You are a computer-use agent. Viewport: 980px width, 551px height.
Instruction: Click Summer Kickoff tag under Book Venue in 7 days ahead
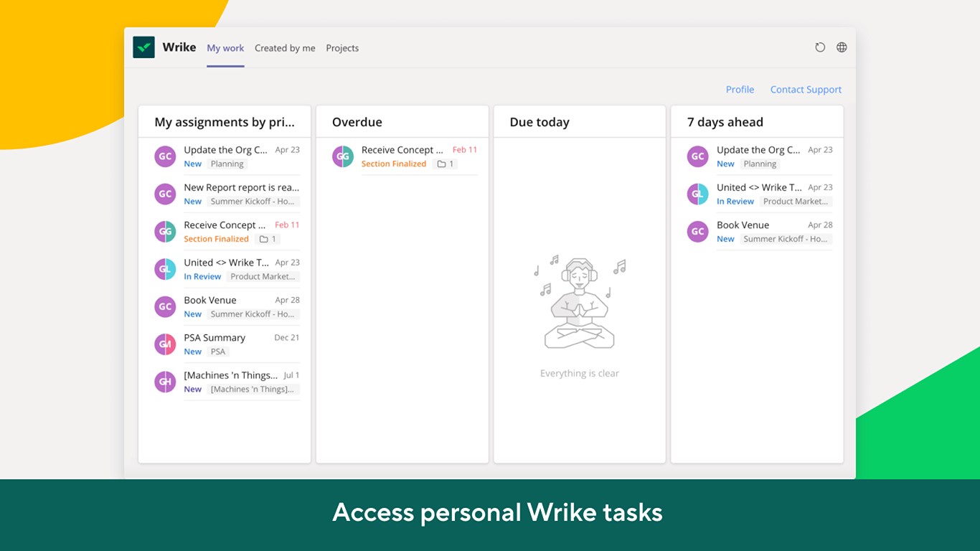click(786, 239)
